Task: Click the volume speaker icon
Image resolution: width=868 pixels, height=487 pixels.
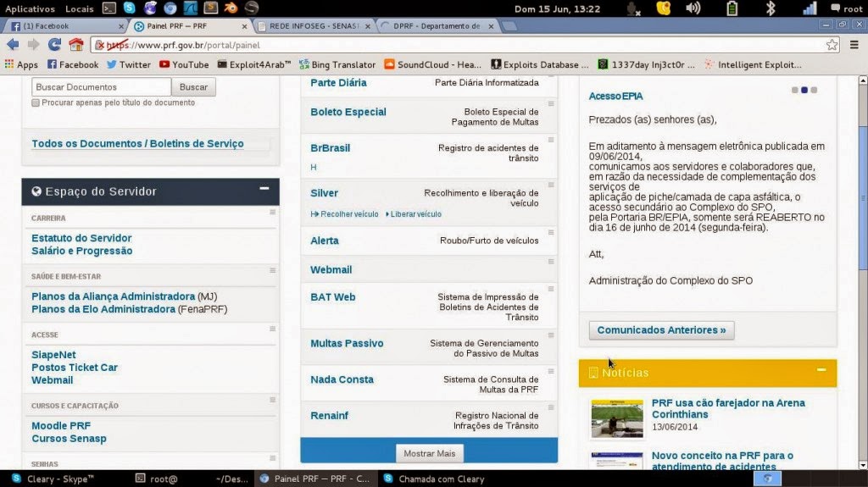Action: coord(693,8)
